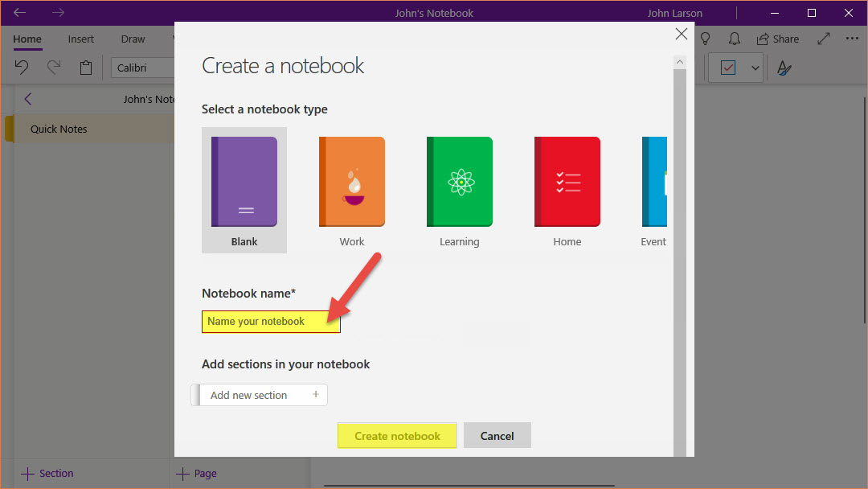Choose the orange Work notebook icon
The width and height of the screenshot is (868, 489).
352,183
